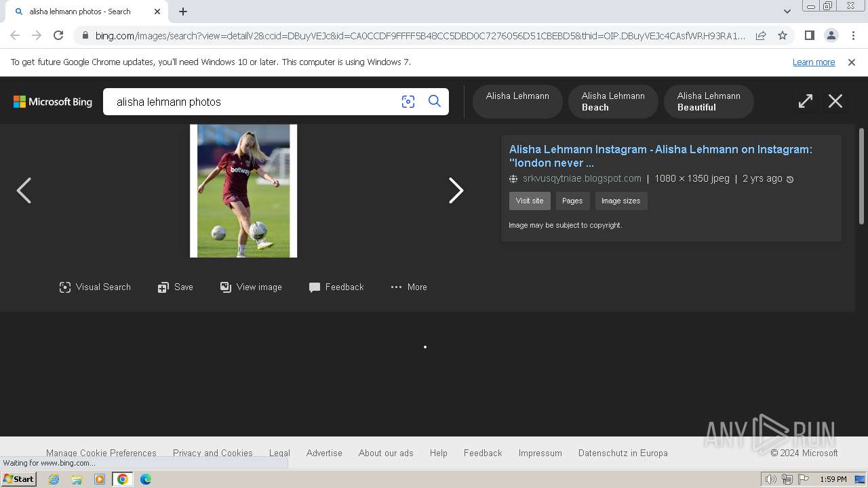Open Action Center flag icon
The width and height of the screenshot is (868, 488).
[804, 479]
